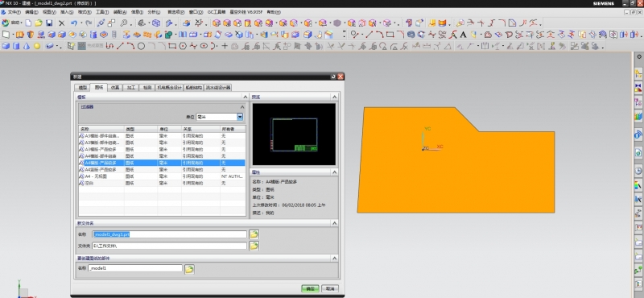Select the yellow sphere primitive tool
The image size is (644, 298).
tap(37, 46)
